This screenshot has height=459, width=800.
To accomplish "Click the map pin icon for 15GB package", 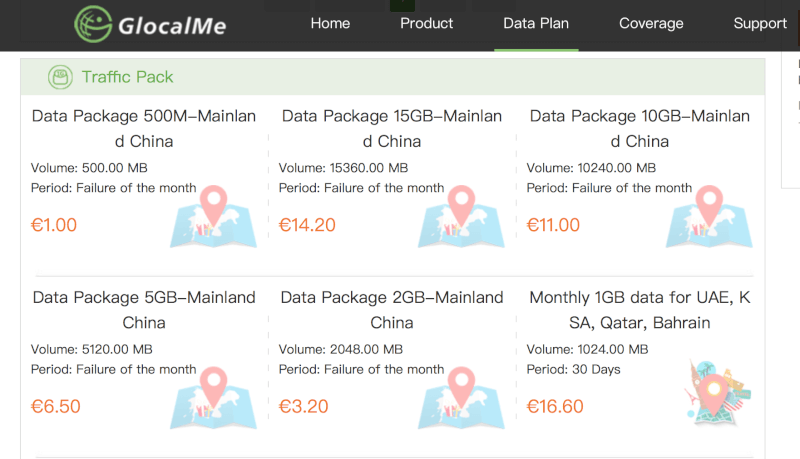I will tap(460, 205).
